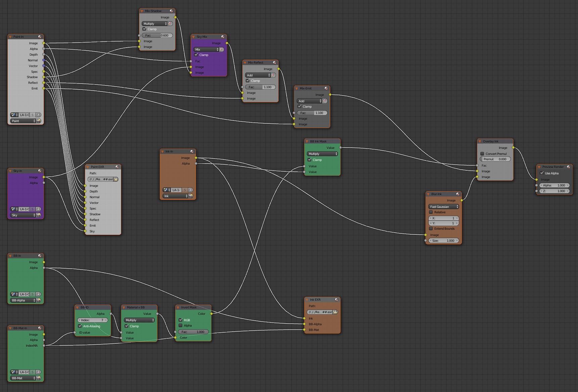This screenshot has width=578, height=392.
Task: Disable Use Alpha on Preview Render node
Action: 542,173
